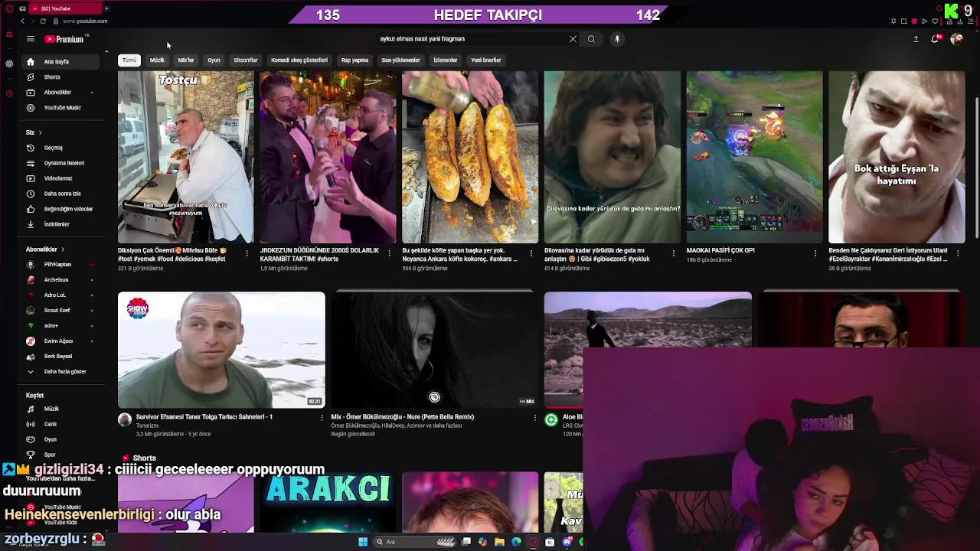Open Oynatma listeleri in sidebar
980x551 pixels.
pos(62,163)
